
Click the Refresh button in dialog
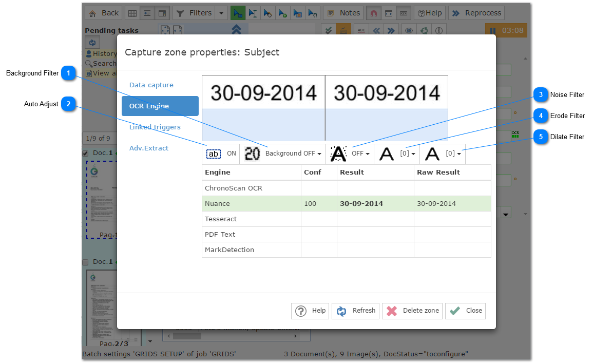click(355, 311)
